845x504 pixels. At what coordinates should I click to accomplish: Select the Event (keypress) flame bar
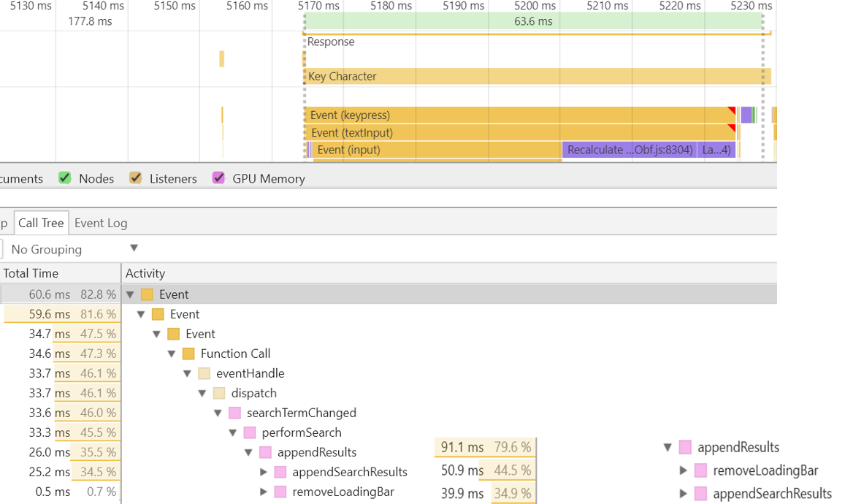point(520,115)
